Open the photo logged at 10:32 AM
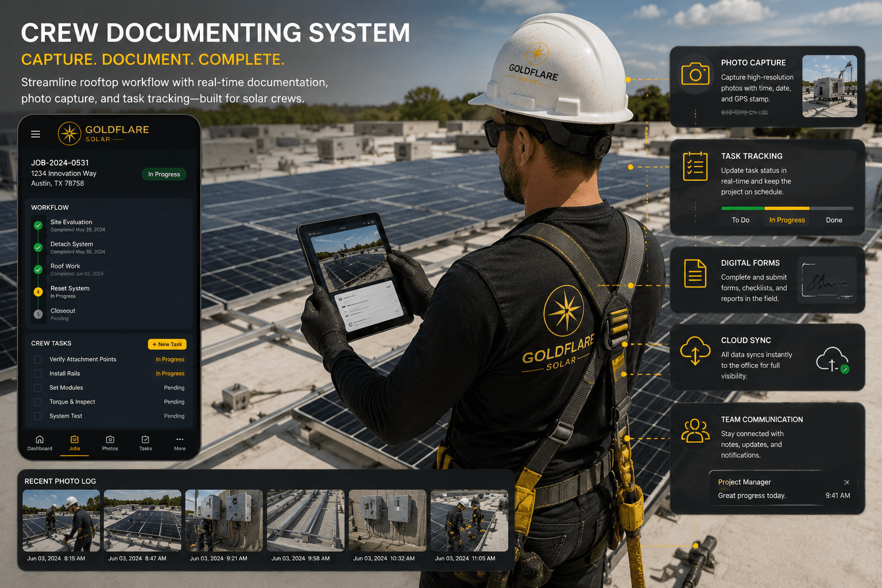 tap(388, 520)
